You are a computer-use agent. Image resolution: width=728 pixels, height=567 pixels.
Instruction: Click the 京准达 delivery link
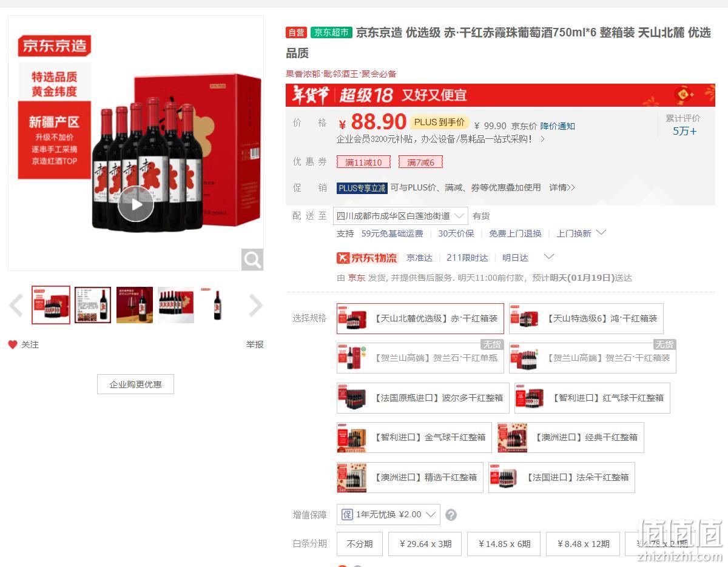[420, 258]
